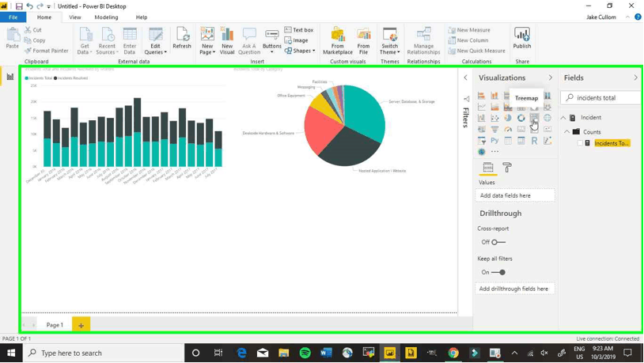Switch to the View ribbon tab
Viewport: 644px width, 363px height.
click(x=74, y=17)
